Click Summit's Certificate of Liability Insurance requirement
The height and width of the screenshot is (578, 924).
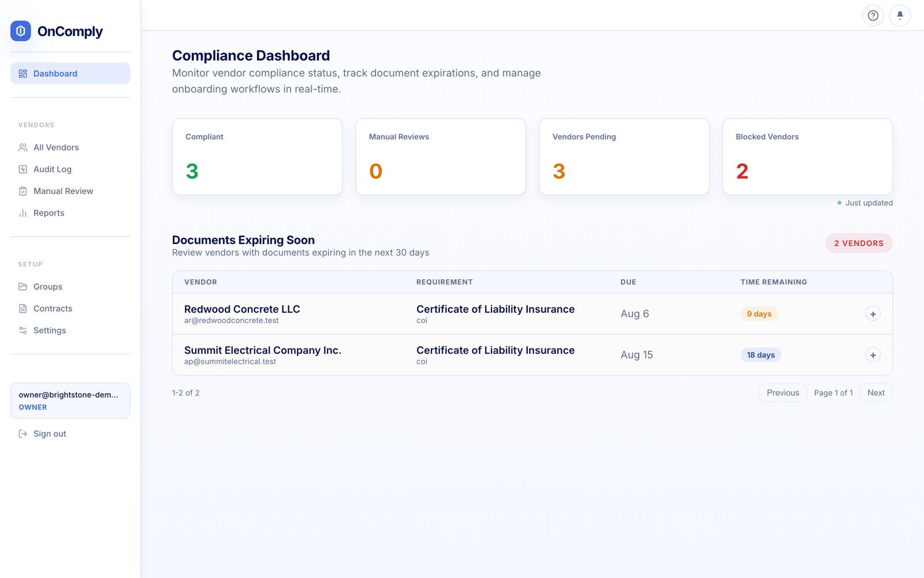pyautogui.click(x=495, y=350)
